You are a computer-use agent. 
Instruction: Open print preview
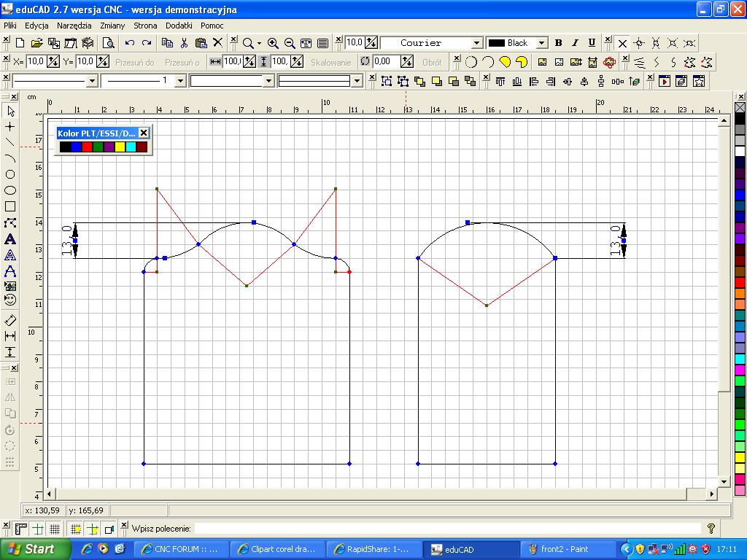point(109,43)
